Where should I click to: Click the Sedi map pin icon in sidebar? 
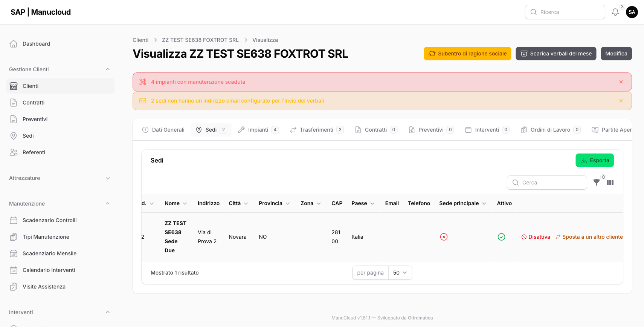click(x=14, y=136)
